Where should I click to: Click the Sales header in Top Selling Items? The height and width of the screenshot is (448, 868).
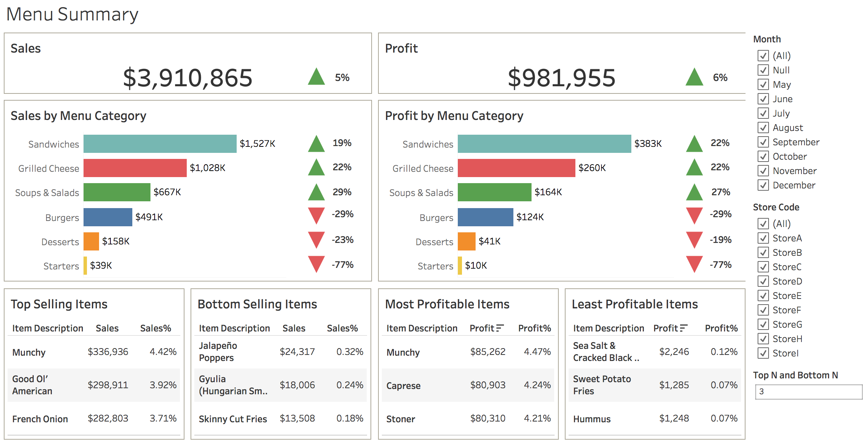pyautogui.click(x=107, y=328)
